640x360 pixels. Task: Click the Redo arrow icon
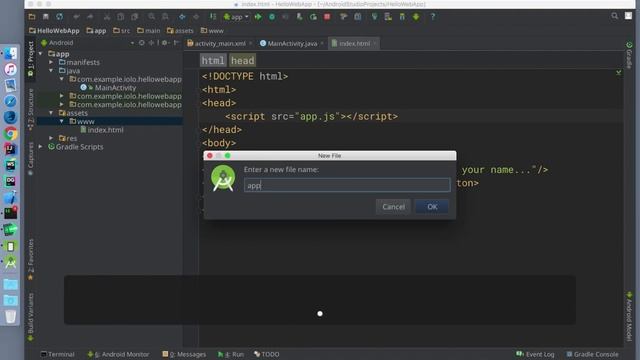90,17
